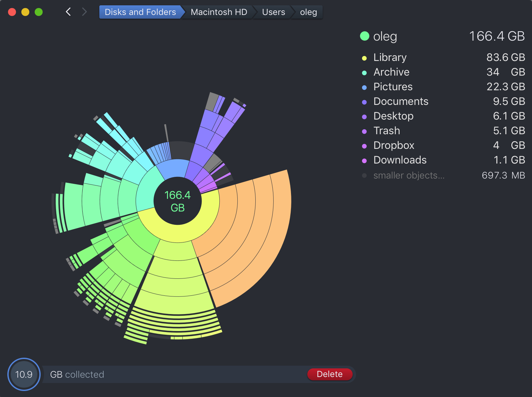Click the 10.9 GB collector circle
532x397 pixels.
[24, 374]
